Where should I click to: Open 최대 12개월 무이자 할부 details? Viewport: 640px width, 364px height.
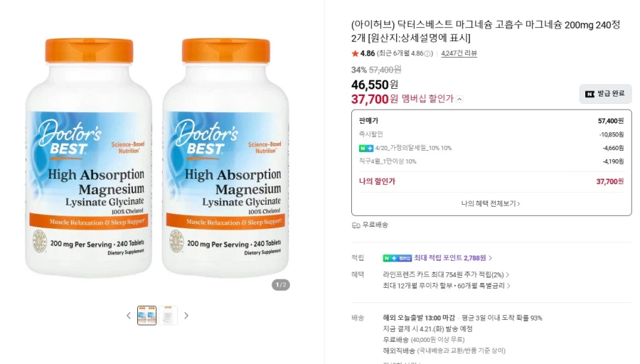click(x=447, y=286)
